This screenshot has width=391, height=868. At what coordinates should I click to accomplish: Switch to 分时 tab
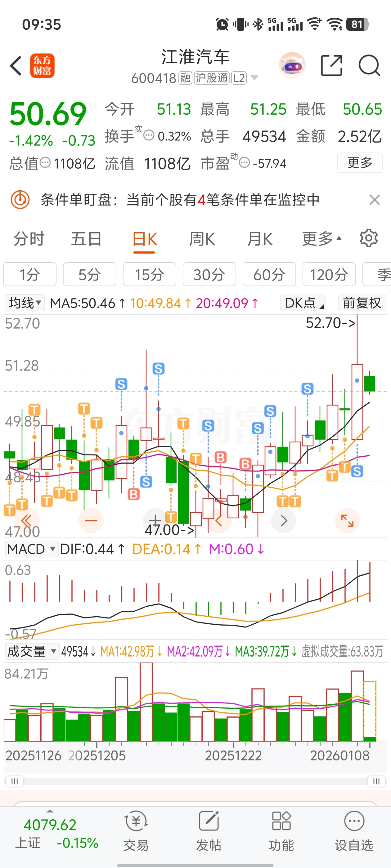point(29,239)
